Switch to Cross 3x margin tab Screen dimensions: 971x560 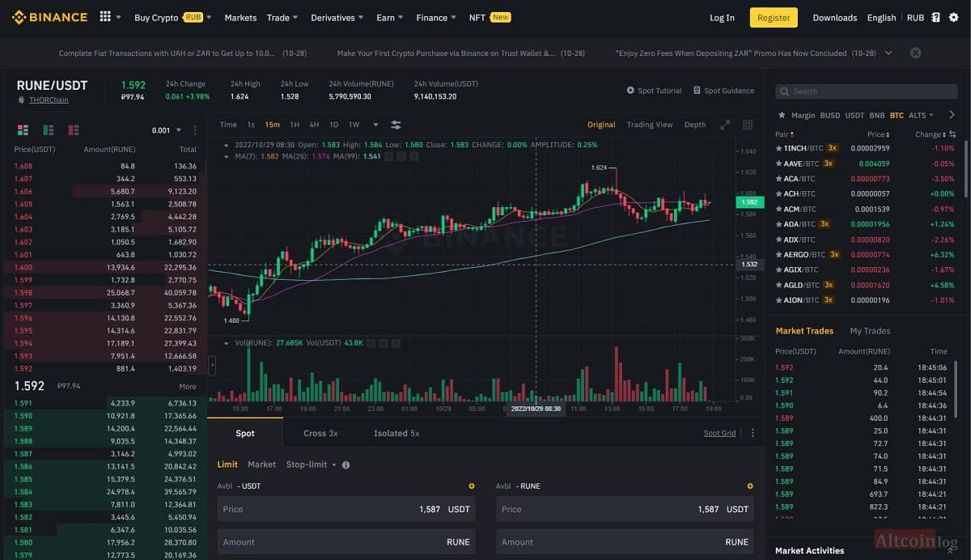[x=320, y=433]
